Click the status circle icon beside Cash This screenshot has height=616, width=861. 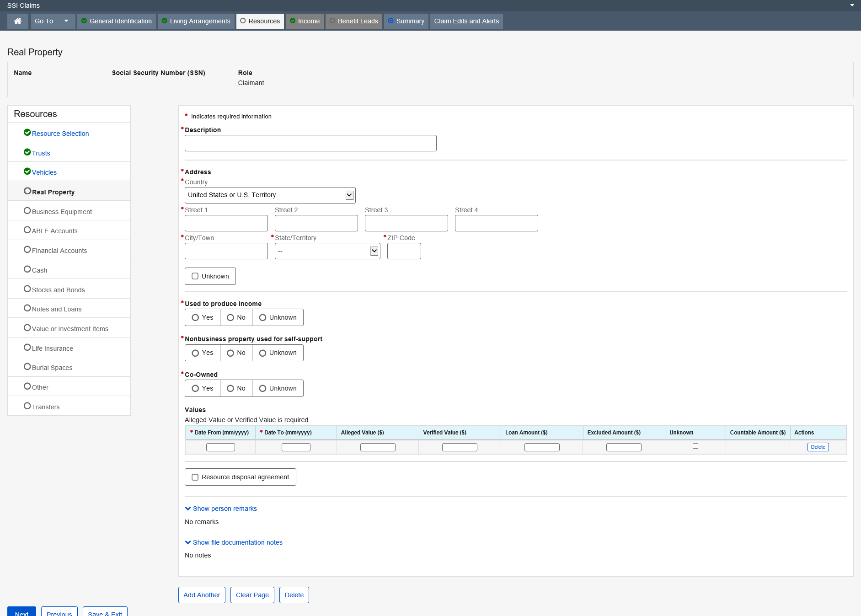(27, 269)
